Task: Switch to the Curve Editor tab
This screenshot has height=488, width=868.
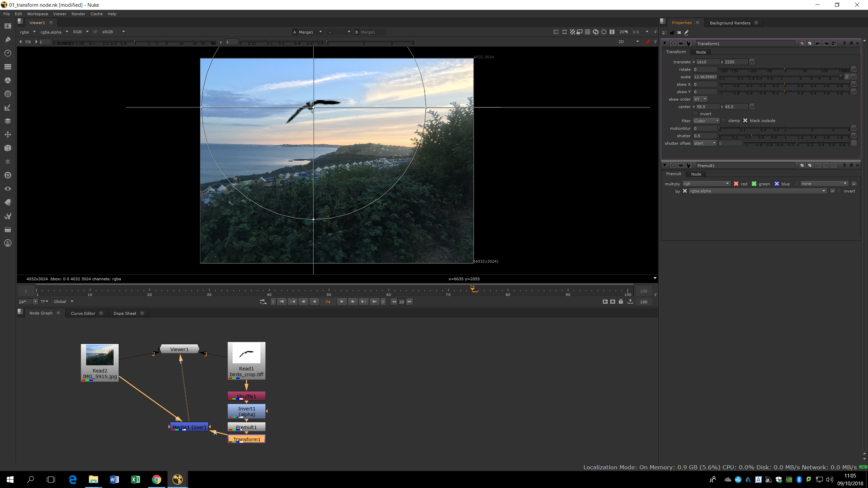Action: [83, 313]
